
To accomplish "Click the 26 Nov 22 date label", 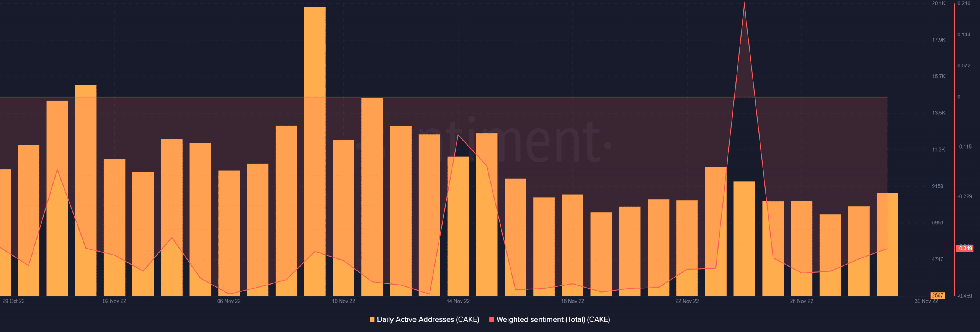I will pos(802,301).
